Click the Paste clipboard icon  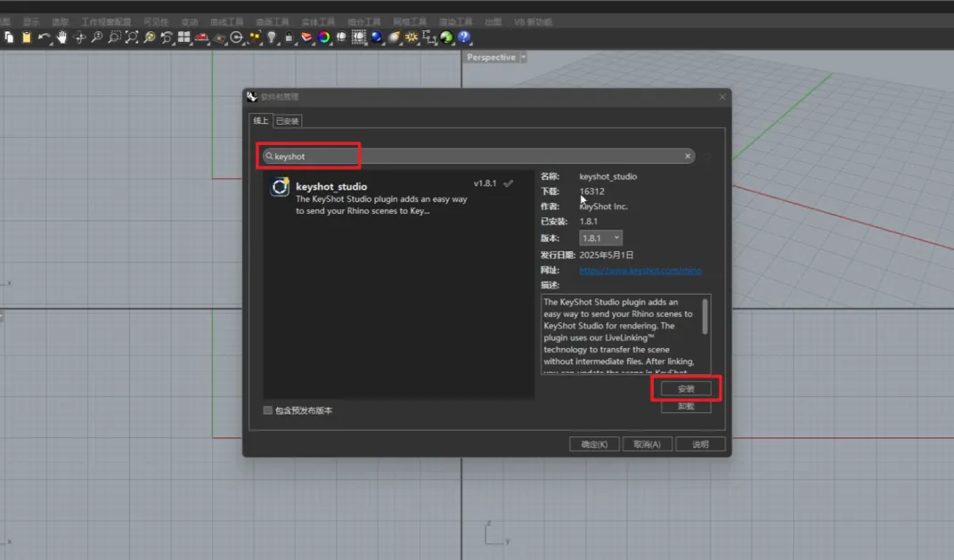point(26,37)
